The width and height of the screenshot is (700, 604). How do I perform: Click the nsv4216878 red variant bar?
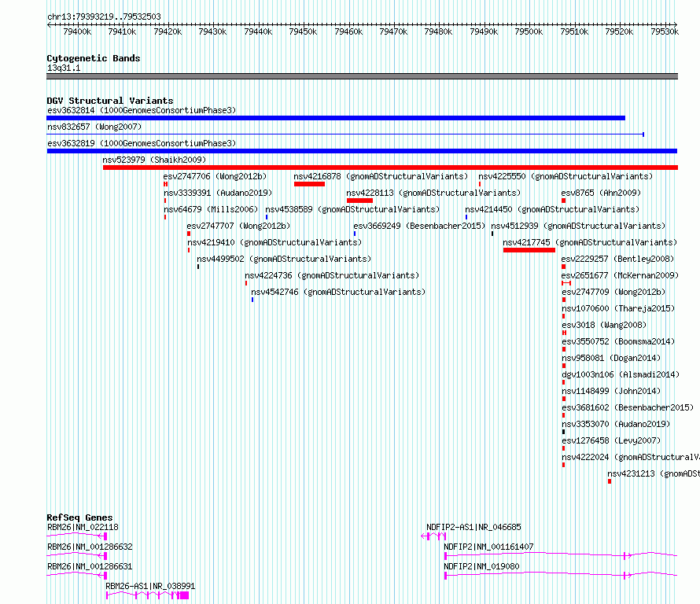(309, 184)
